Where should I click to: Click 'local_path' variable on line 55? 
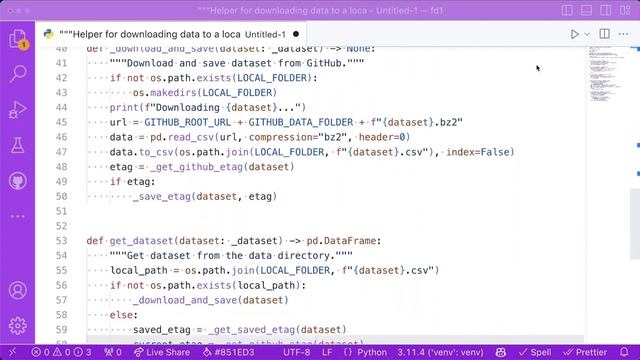click(138, 271)
